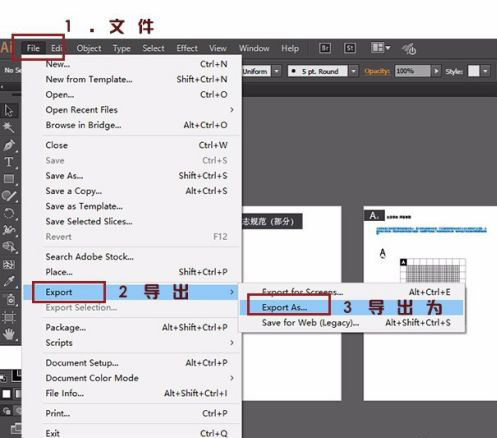Viewport: 497px width, 438px height.
Task: Select the Pen tool
Action: coord(9,145)
